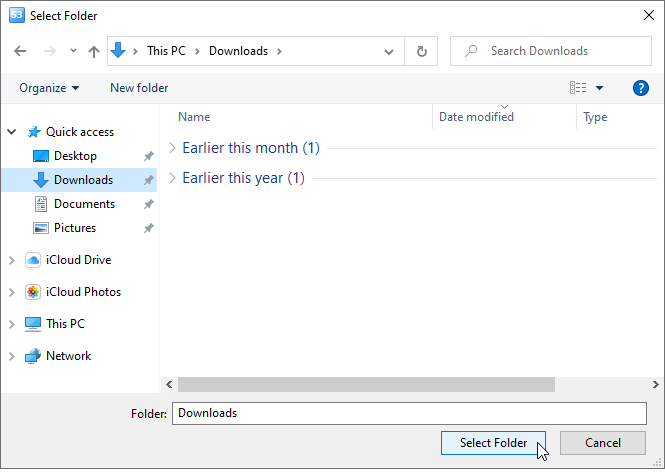Select This PC in the sidebar
This screenshot has width=665, height=474.
pos(65,324)
